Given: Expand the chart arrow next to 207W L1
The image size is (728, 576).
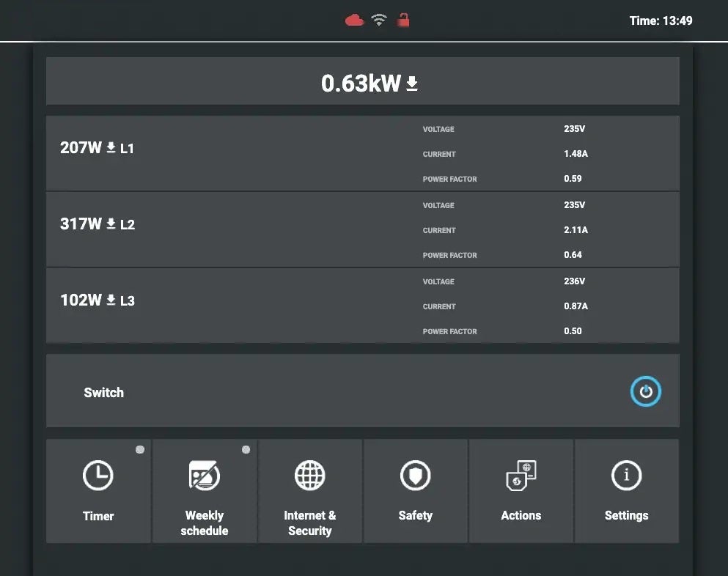Looking at the screenshot, I should click(111, 147).
